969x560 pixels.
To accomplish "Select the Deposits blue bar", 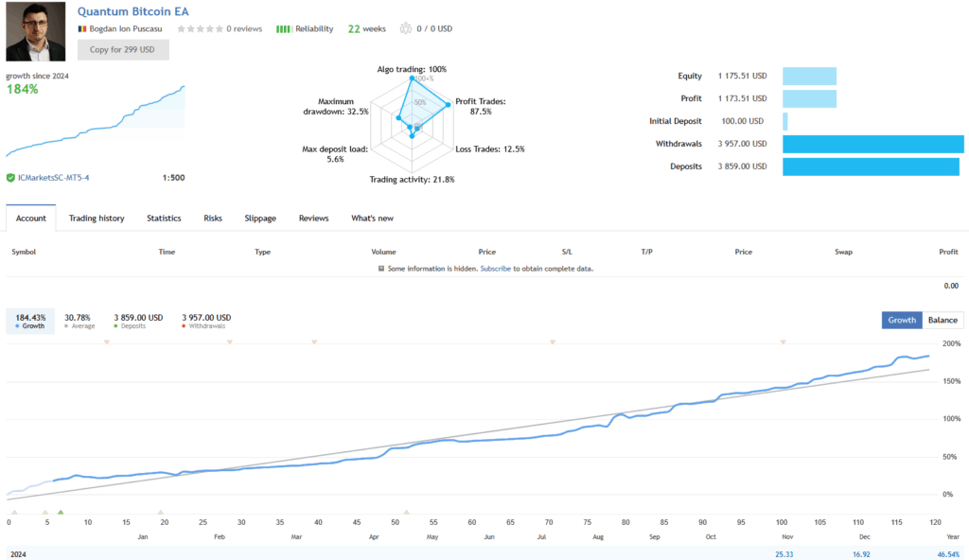I will (x=871, y=166).
